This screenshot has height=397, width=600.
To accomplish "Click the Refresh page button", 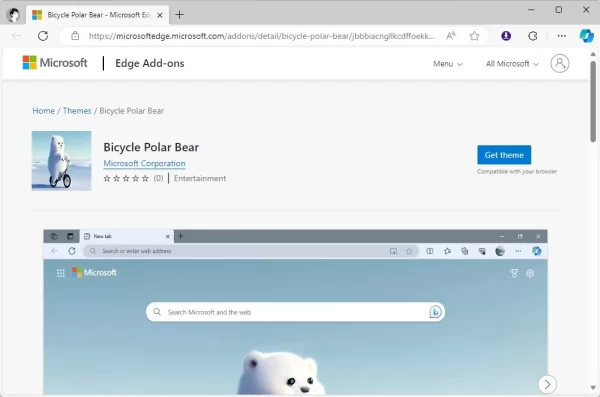I will [43, 36].
